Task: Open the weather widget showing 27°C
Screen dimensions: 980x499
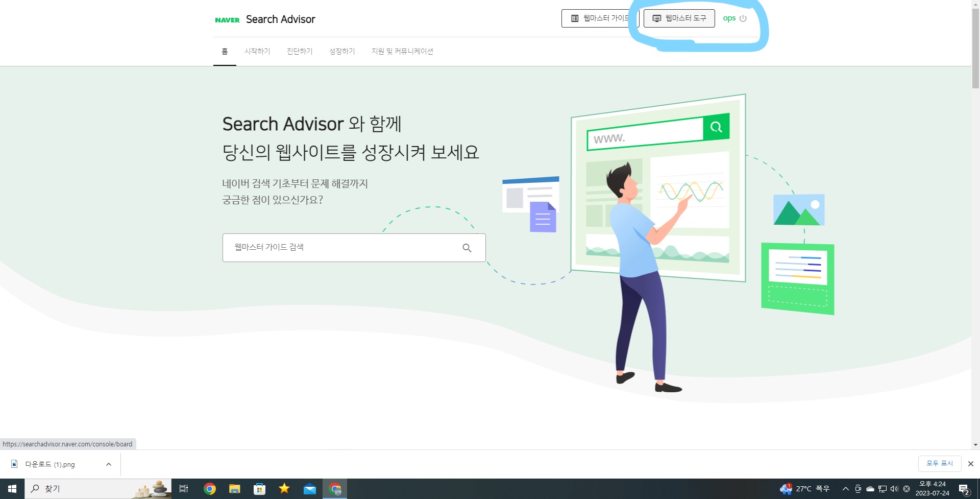Action: [805, 489]
